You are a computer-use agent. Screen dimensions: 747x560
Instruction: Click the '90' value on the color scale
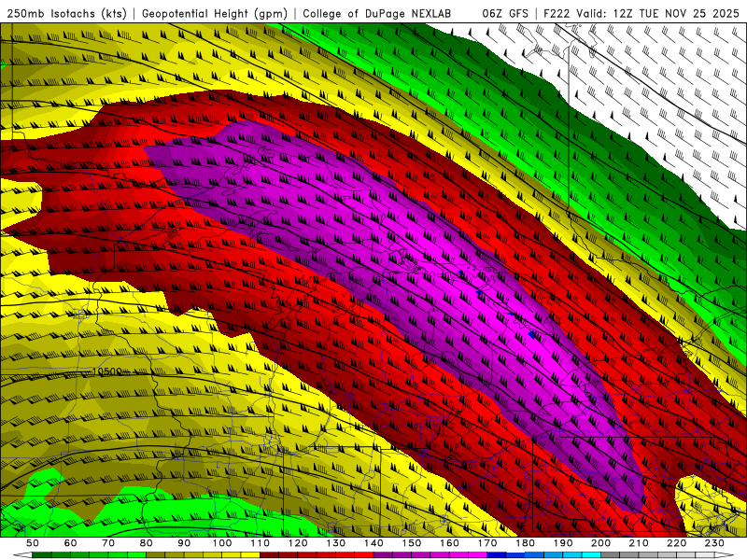184,543
